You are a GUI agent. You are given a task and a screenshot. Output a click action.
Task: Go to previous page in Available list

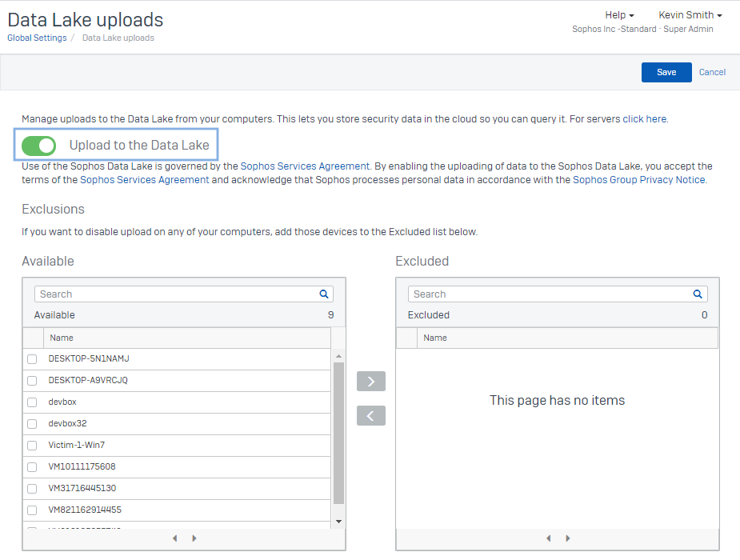[x=174, y=538]
